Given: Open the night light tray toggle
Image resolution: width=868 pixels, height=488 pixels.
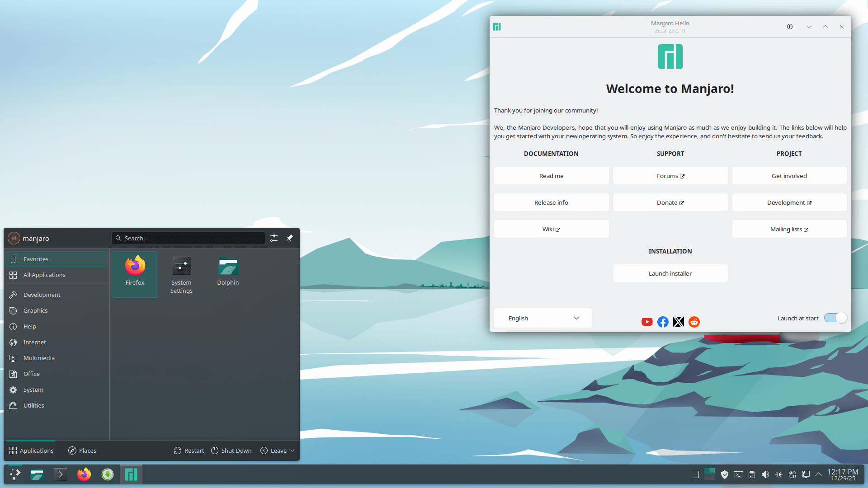Looking at the screenshot, I should pos(792,474).
